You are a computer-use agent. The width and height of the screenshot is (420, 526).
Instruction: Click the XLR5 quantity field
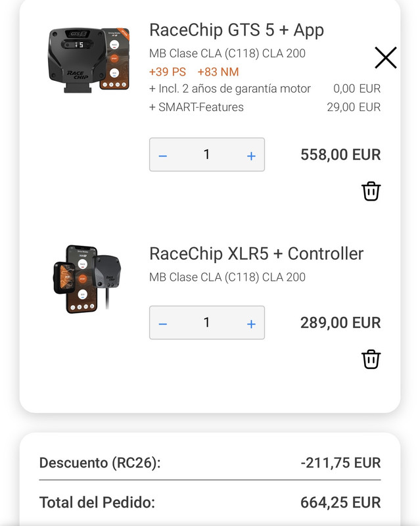[207, 323]
